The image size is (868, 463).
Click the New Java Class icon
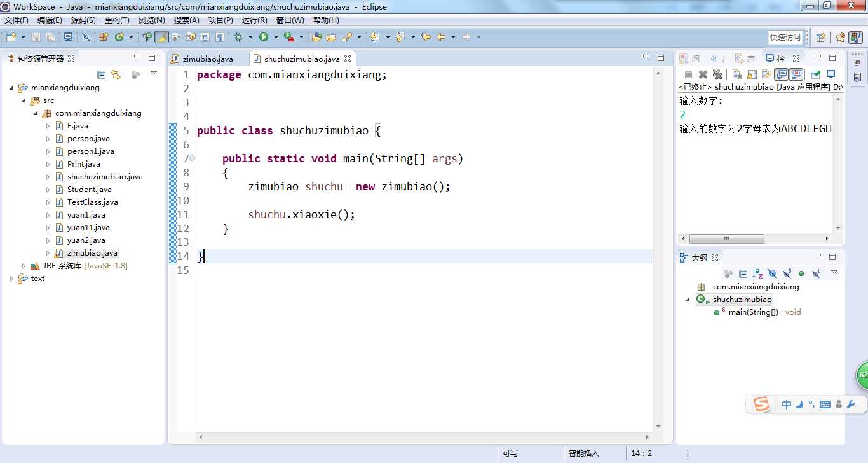point(119,37)
